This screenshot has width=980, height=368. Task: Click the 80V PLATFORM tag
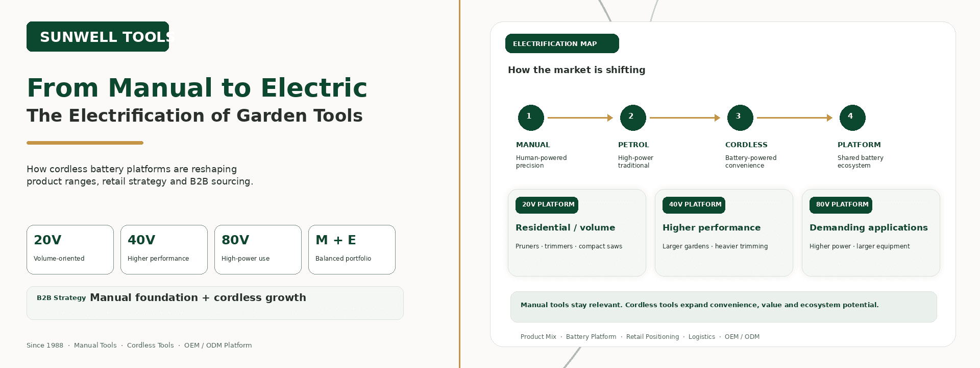click(x=841, y=204)
